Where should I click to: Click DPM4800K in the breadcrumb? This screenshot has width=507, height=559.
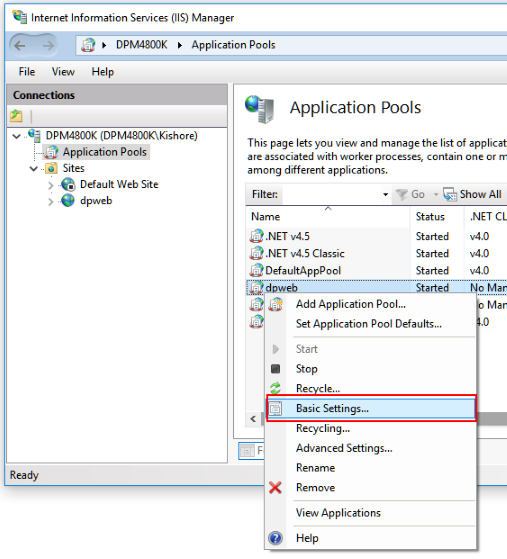pyautogui.click(x=142, y=45)
